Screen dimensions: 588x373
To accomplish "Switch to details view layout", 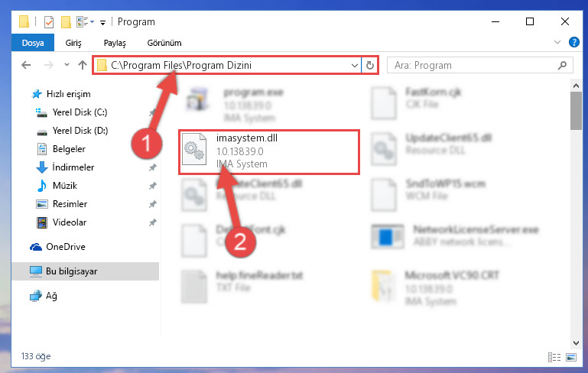I will [x=554, y=357].
